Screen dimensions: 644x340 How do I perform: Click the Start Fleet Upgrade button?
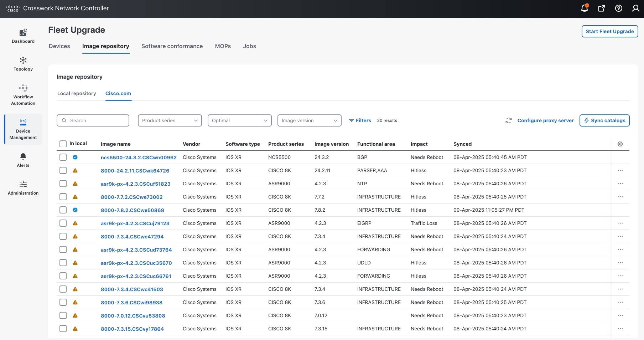click(609, 31)
